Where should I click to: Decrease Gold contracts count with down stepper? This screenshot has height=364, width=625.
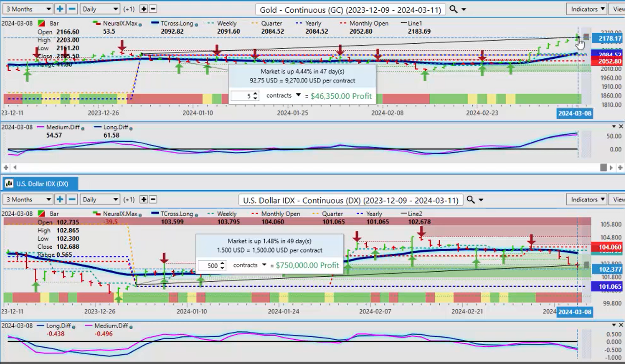[x=255, y=98]
